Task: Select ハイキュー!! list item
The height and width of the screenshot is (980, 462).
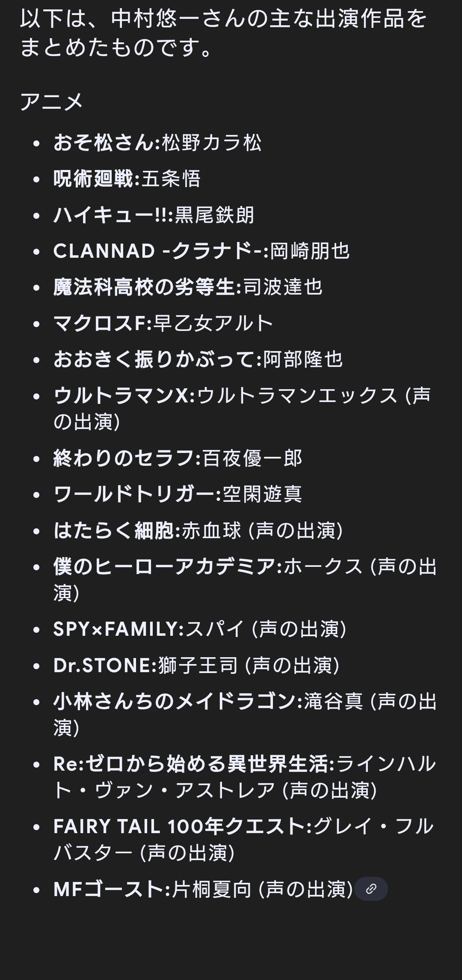Action: pos(154,215)
